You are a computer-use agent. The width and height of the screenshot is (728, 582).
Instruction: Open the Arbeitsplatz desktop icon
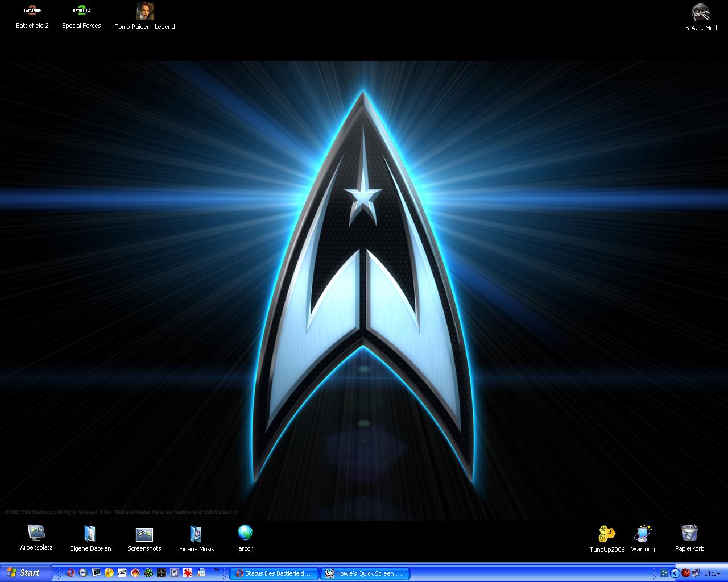click(x=36, y=538)
